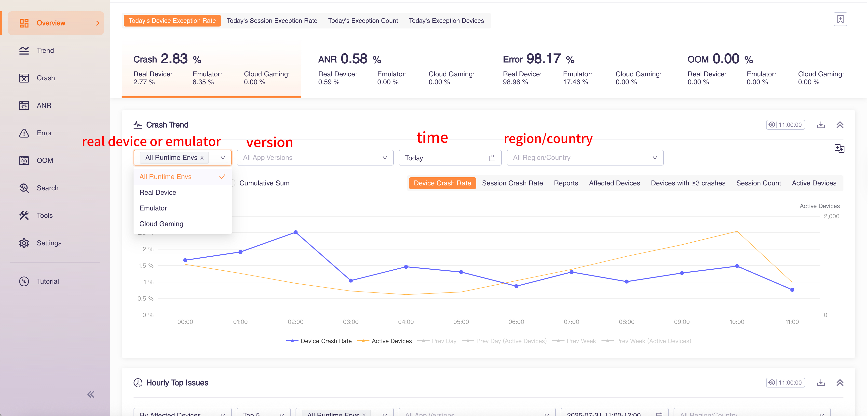The width and height of the screenshot is (868, 416).
Task: Select Today's Device Exception Rate tab
Action: pyautogui.click(x=172, y=21)
